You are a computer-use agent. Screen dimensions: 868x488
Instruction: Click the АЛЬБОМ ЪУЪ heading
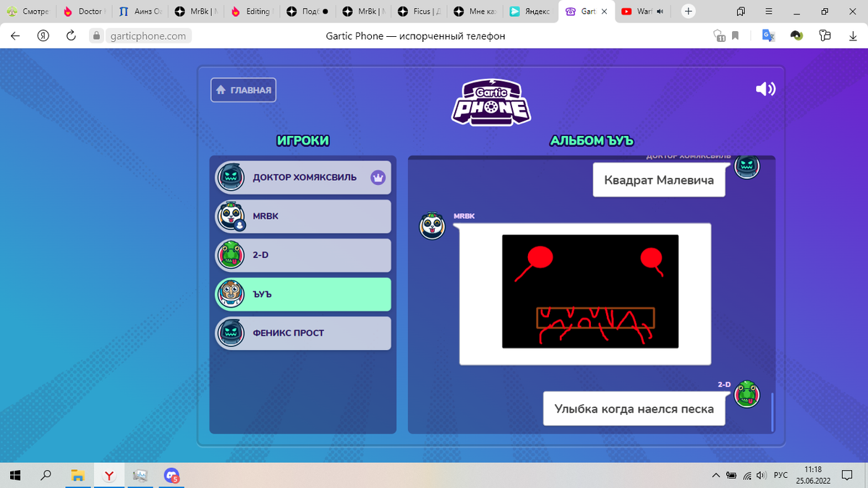coord(592,141)
